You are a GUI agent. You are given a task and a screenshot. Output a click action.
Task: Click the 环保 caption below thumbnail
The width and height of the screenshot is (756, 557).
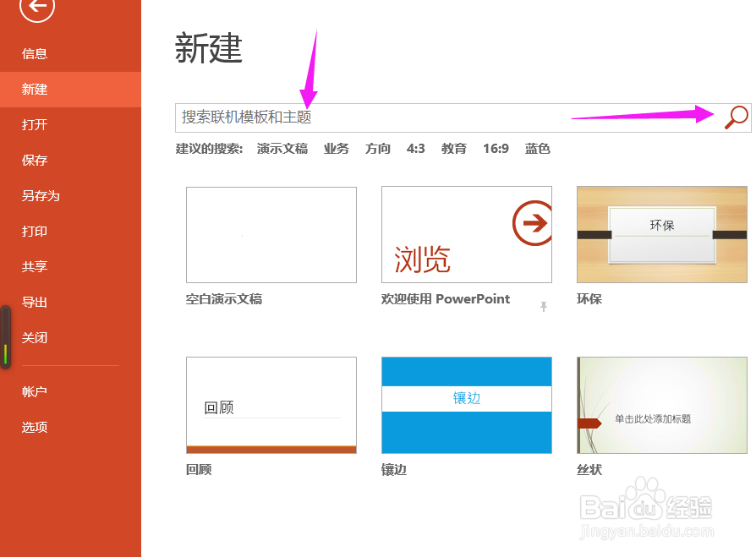coord(589,299)
